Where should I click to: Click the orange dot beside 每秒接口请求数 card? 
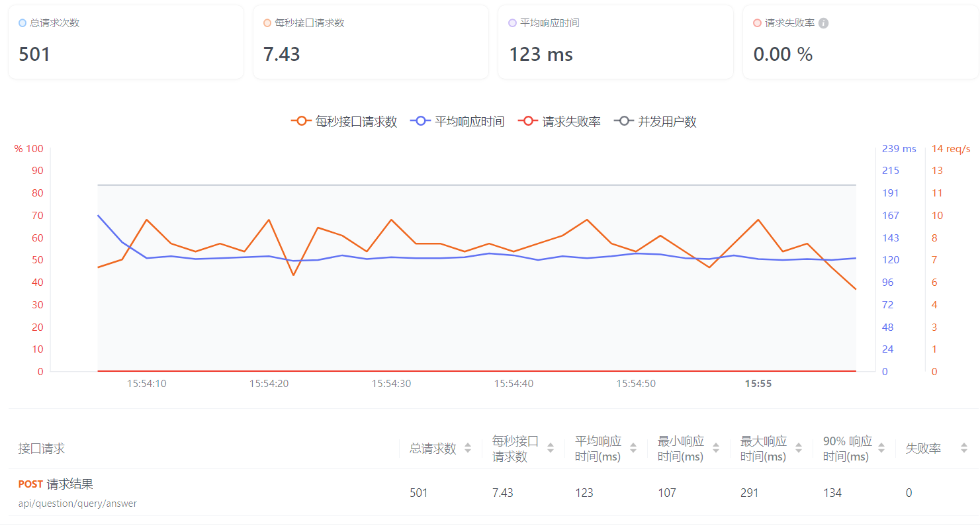(267, 23)
